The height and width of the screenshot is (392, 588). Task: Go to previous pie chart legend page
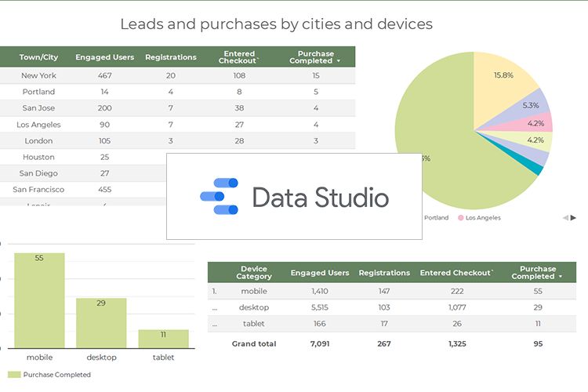coord(565,218)
